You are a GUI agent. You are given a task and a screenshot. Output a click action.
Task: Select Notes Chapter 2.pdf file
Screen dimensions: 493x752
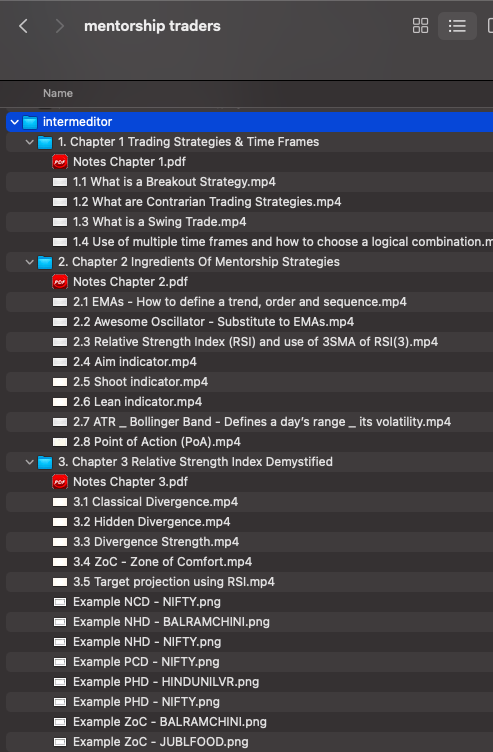(x=249, y=282)
